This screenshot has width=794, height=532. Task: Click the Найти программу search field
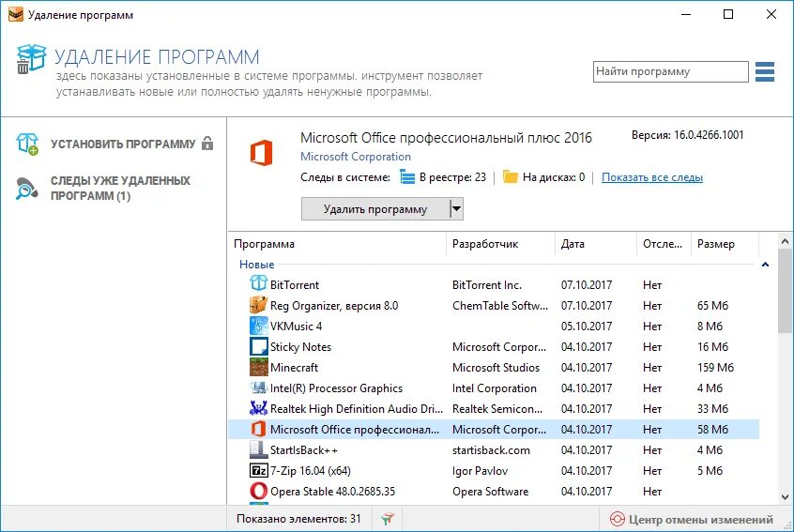point(670,71)
